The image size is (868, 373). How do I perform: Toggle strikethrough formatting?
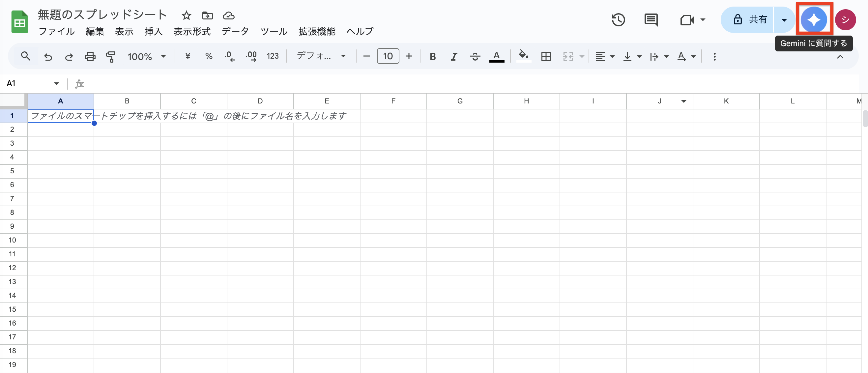[475, 56]
